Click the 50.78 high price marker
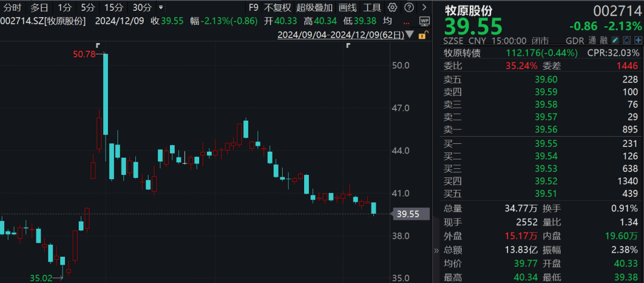The image size is (644, 283). [x=84, y=54]
